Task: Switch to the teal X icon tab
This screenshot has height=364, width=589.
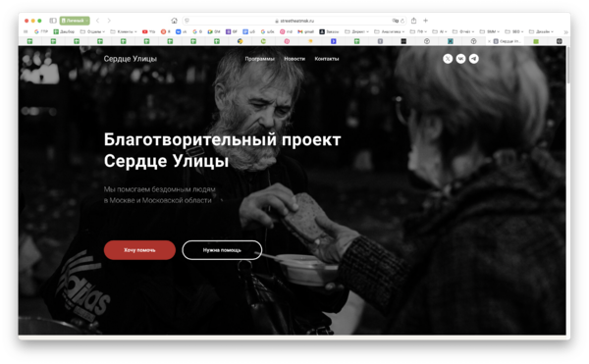Action: 450,41
